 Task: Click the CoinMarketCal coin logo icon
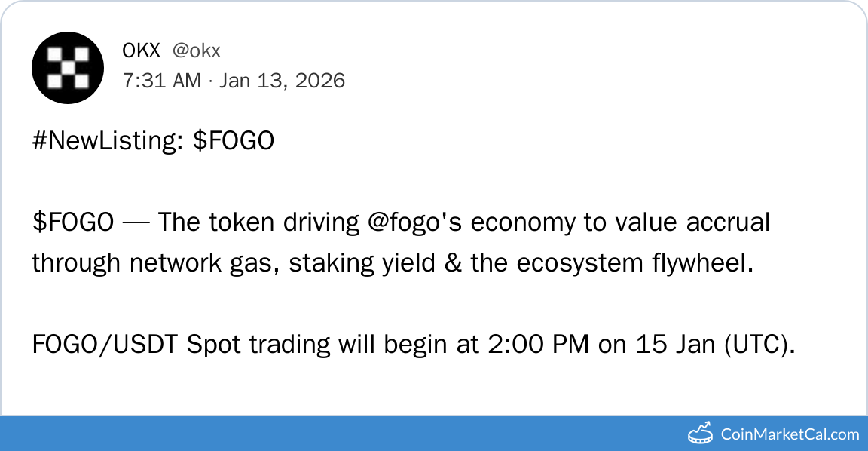click(701, 434)
